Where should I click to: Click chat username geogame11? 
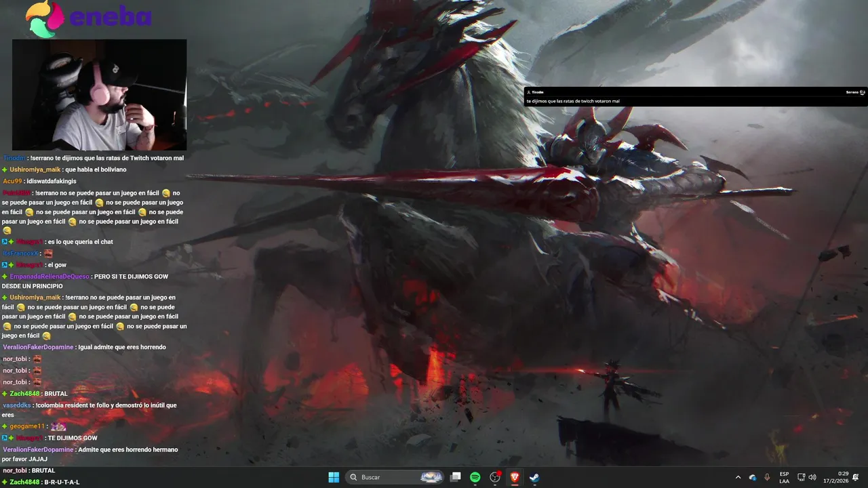[x=27, y=426]
